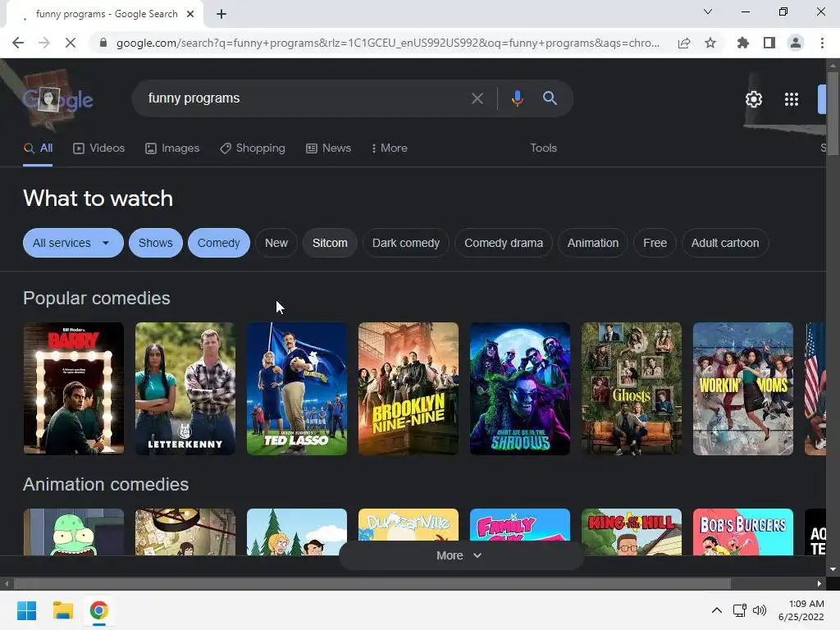840x630 pixels.
Task: Open the Chrome side panel icon
Action: 769,43
